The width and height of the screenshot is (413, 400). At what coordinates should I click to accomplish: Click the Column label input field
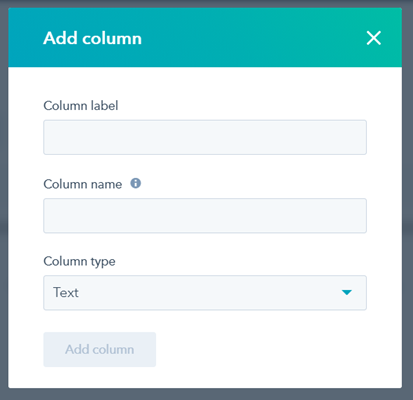[205, 137]
